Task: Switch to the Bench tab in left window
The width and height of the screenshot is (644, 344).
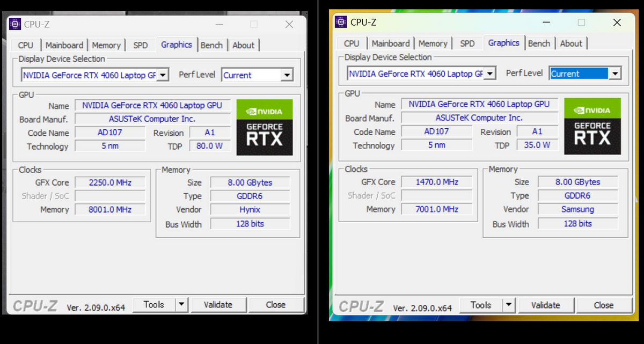Action: [x=213, y=45]
